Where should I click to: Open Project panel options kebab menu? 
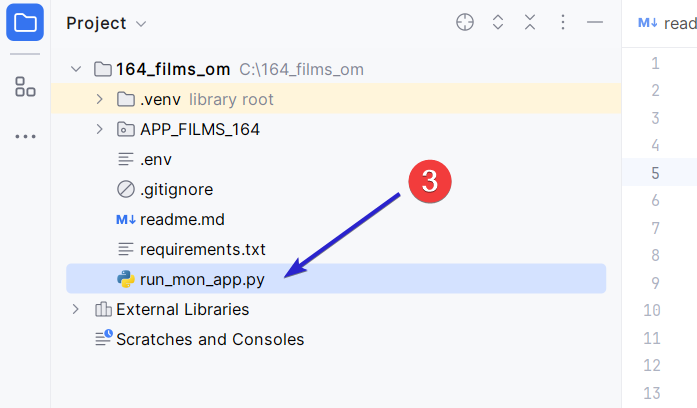(x=563, y=22)
